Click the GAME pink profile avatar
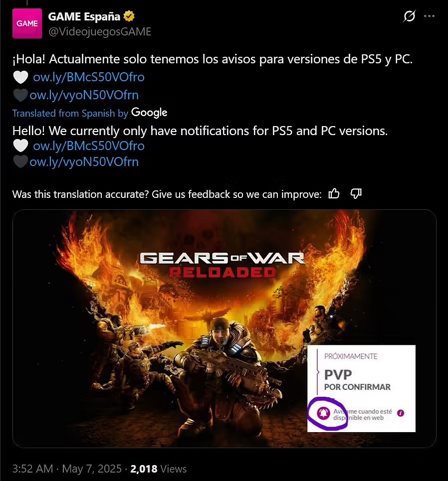 tap(27, 23)
